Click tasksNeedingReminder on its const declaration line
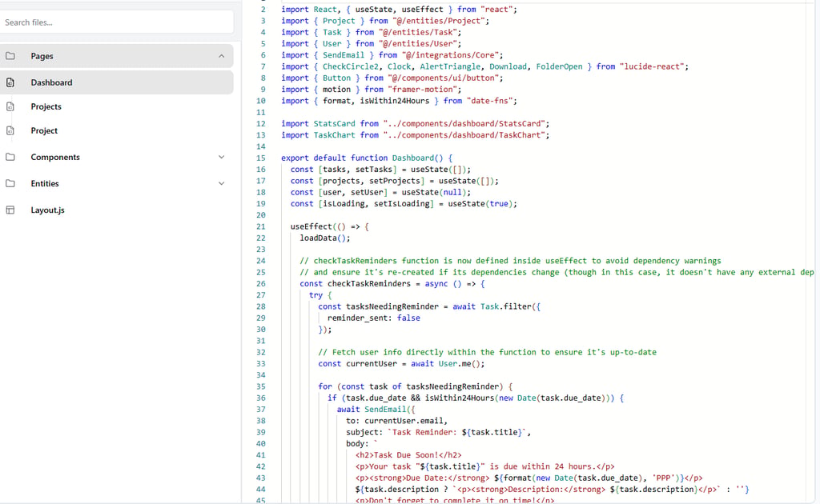This screenshot has height=504, width=820. 392,306
